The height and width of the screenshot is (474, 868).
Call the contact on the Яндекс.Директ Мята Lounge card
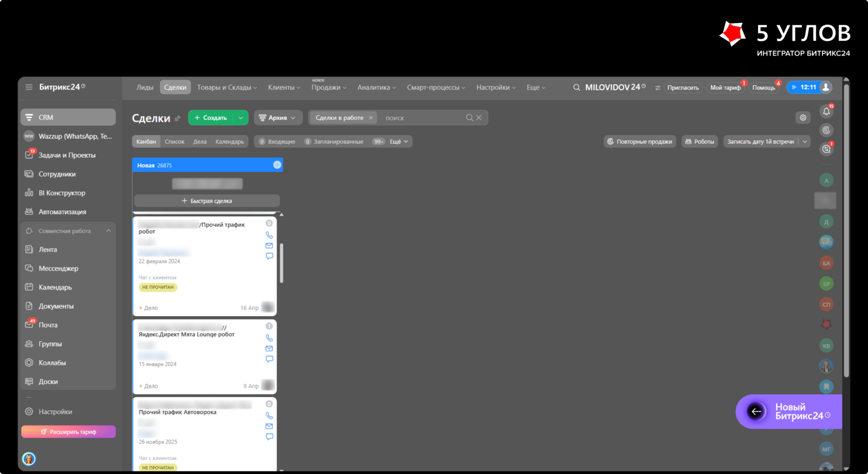[x=269, y=338]
